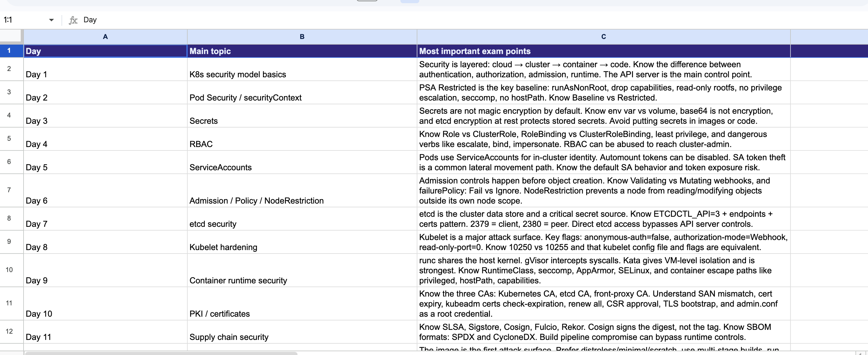Select the 'Day 11' cell

tap(105, 332)
